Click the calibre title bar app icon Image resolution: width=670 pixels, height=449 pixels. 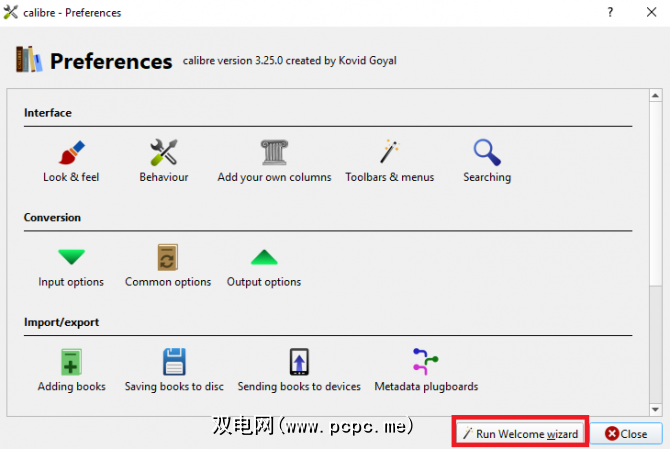click(x=11, y=12)
